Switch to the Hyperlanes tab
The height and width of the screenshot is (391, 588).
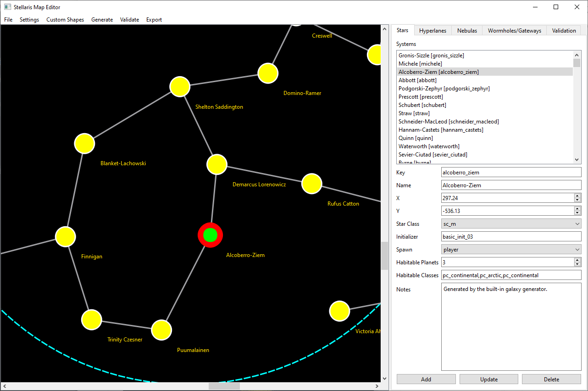coord(433,31)
